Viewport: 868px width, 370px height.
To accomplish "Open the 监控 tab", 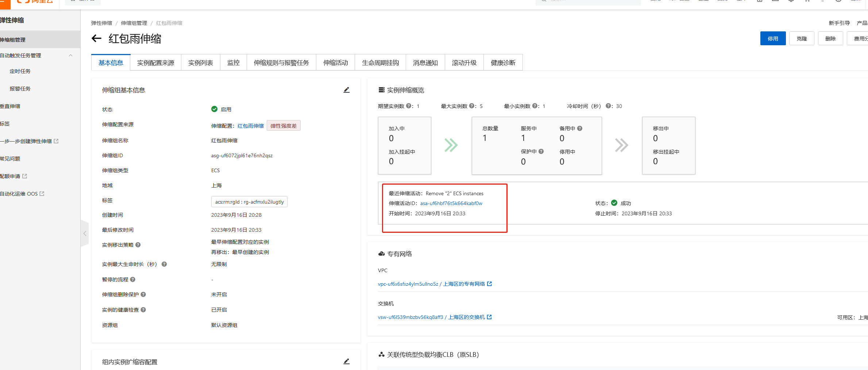I will click(x=234, y=63).
